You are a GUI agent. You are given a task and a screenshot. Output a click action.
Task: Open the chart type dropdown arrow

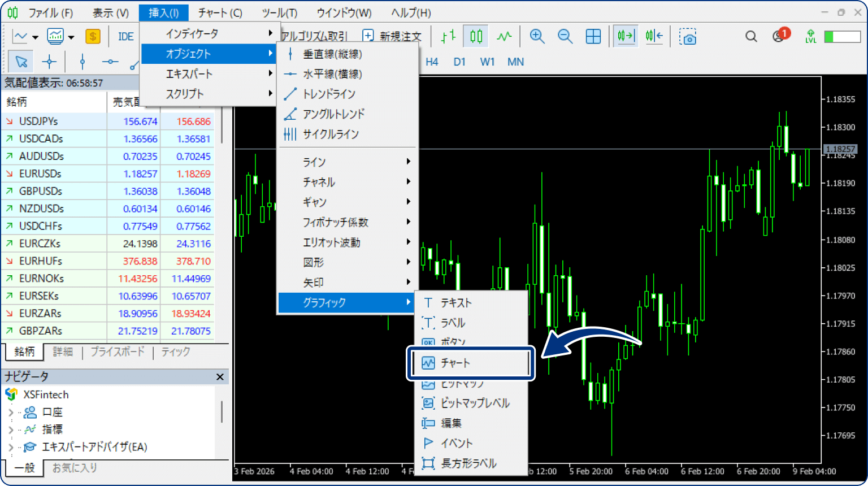35,37
